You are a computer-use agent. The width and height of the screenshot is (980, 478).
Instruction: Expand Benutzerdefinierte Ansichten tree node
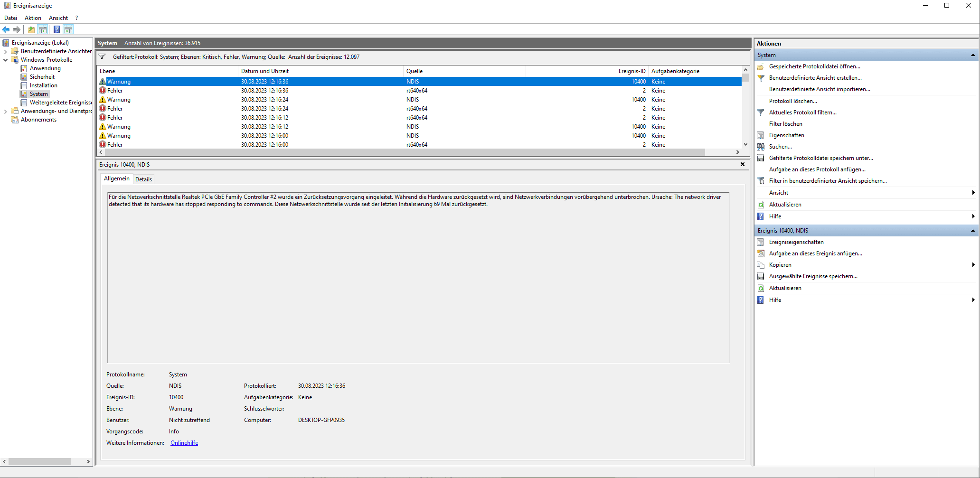[5, 51]
